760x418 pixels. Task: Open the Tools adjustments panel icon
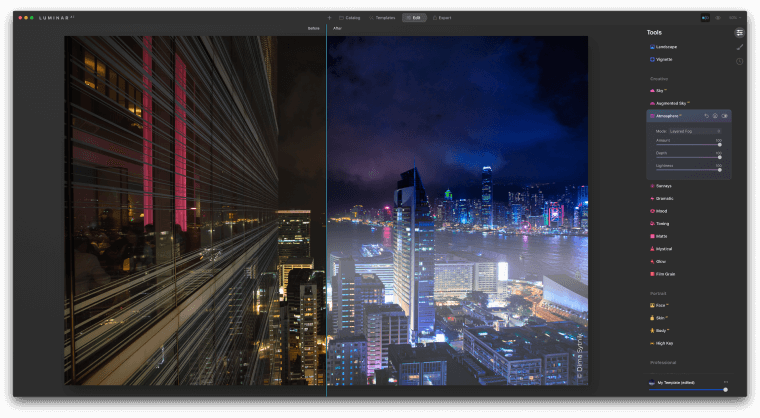coord(739,32)
